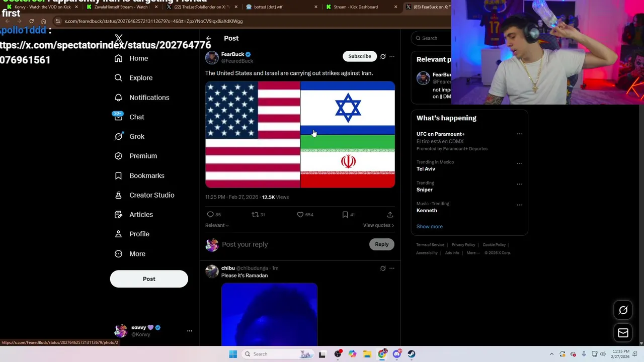Subscribe to FearBuck
This screenshot has width=644, height=362.
[360, 56]
